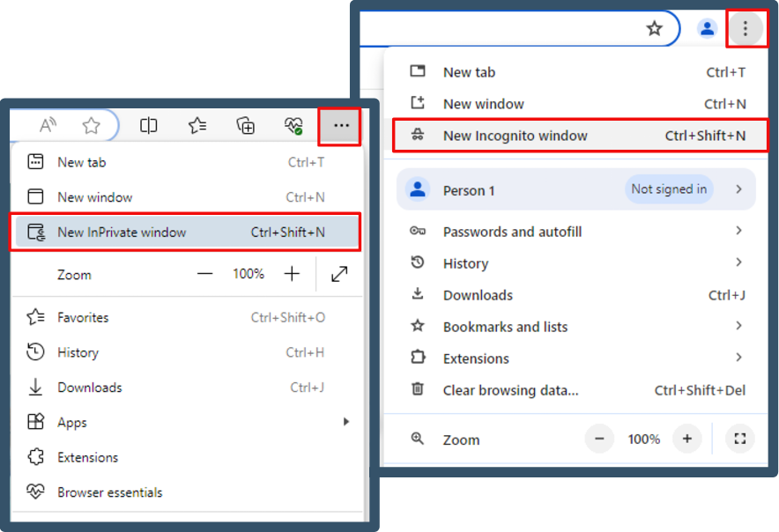Increase zoom with plus in Chrome menu
This screenshot has width=779, height=532.
click(x=686, y=439)
